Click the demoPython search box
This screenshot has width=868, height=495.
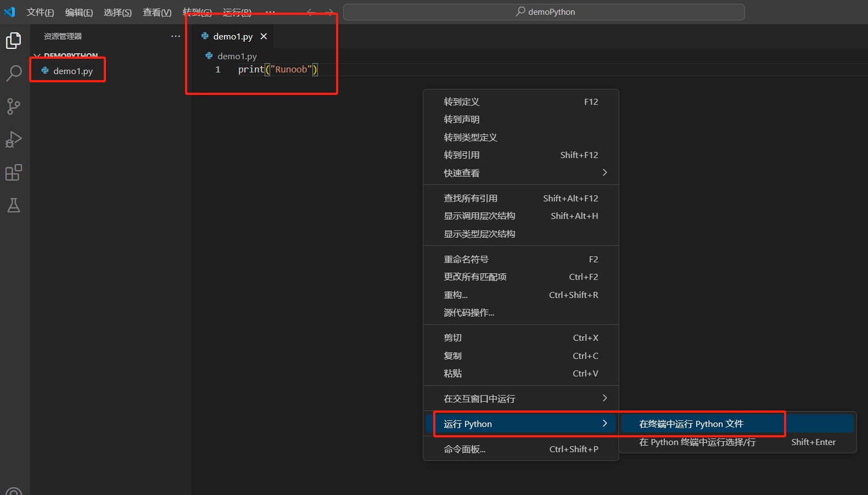coord(544,12)
